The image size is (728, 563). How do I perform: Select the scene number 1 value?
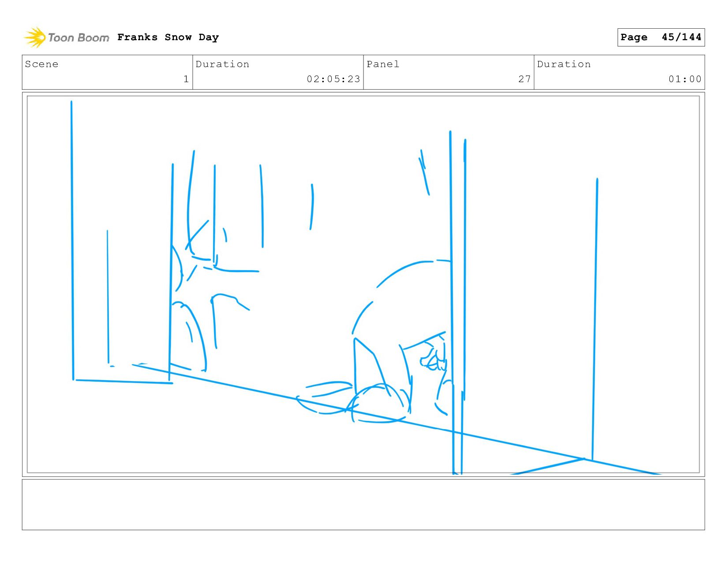[186, 79]
